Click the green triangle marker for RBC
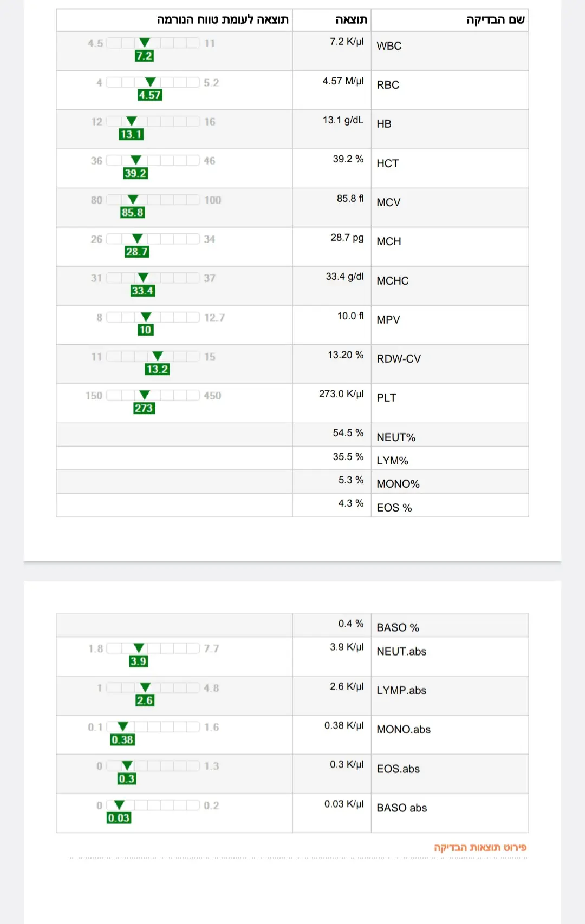Screen dimensions: 585x924 (x=151, y=82)
